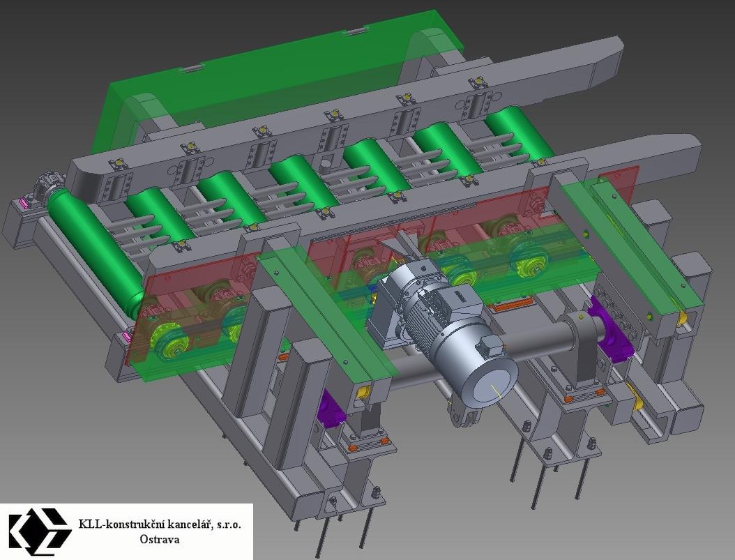Click the 'KLL-konstrukční kancelář, s.r.o.' text

tap(160, 524)
